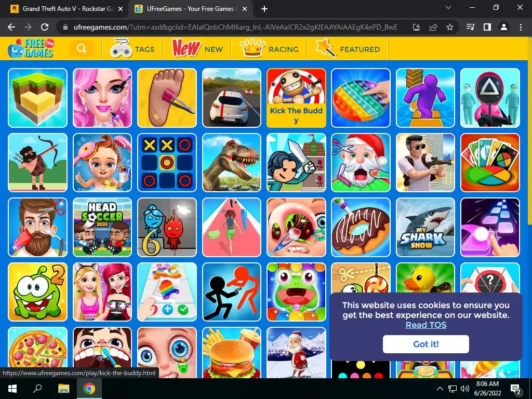Play the caveman archer game
The width and height of the screenshot is (532, 399).
[37, 163]
